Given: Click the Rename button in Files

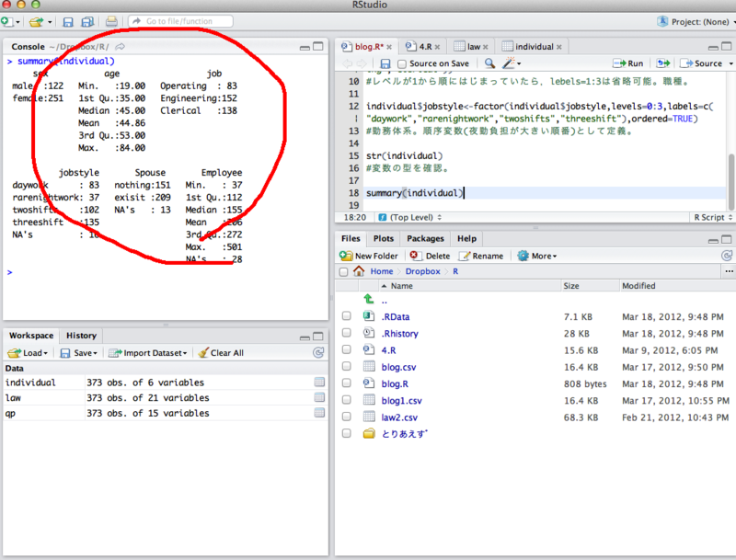Looking at the screenshot, I should click(x=481, y=256).
